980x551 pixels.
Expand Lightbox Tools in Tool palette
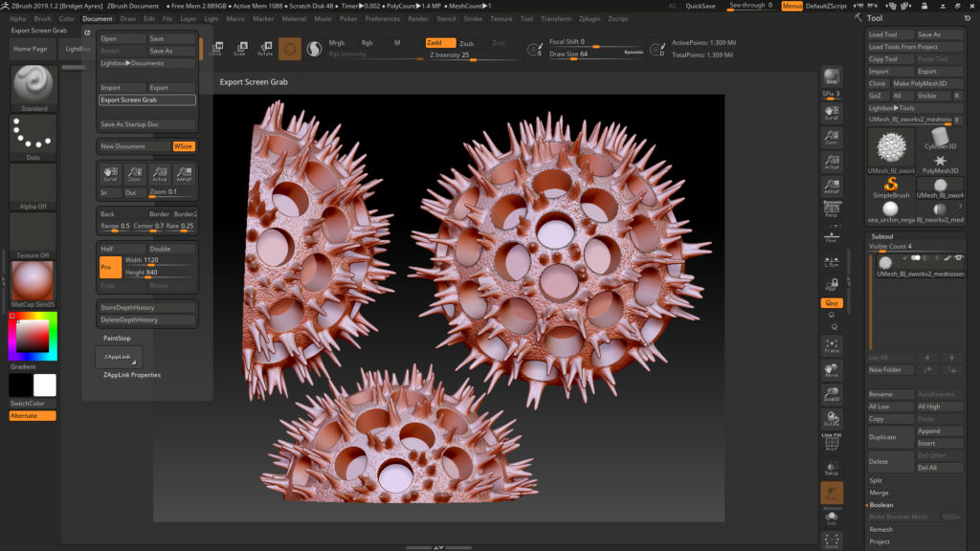pyautogui.click(x=914, y=107)
